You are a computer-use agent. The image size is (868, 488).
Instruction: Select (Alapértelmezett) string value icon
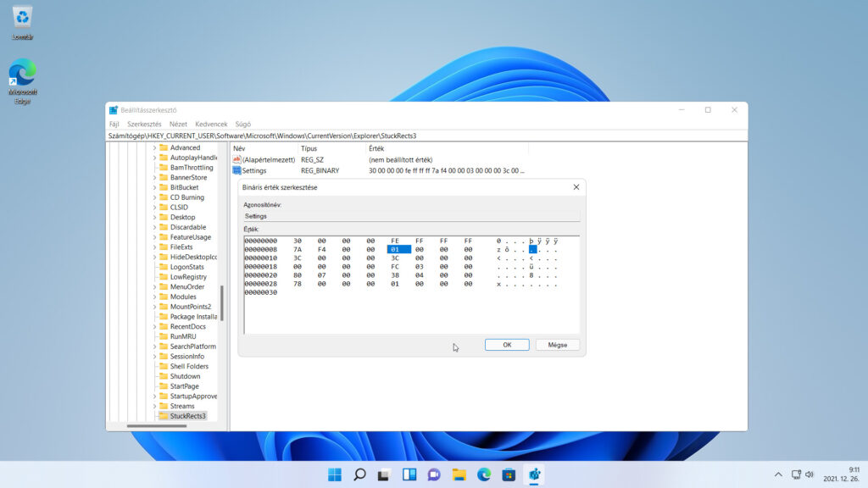[x=237, y=159]
